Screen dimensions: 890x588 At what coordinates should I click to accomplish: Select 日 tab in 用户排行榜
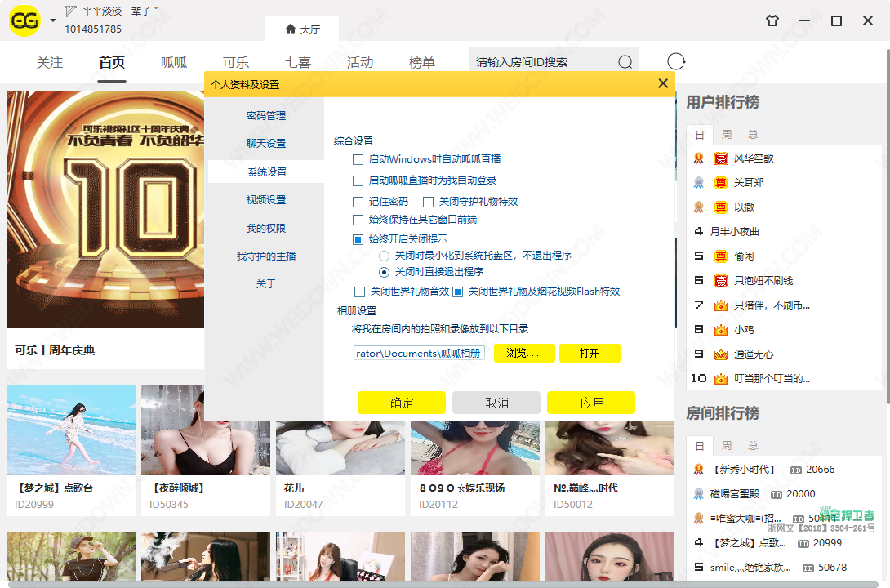pyautogui.click(x=700, y=135)
